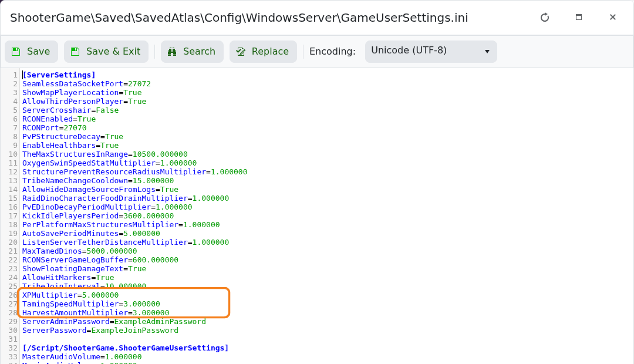Click the PvEDinoDecayPeriodMultiplier line
The image size is (634, 364).
tap(107, 207)
